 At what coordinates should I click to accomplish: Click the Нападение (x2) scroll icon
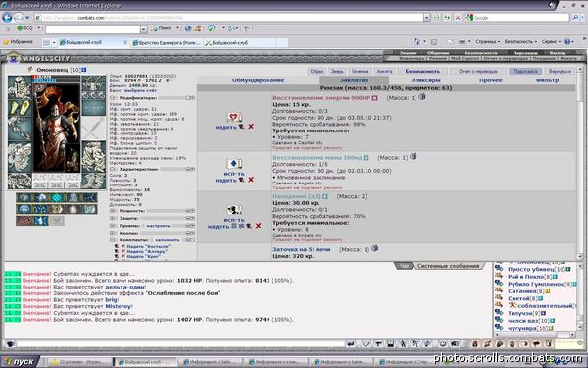235,210
